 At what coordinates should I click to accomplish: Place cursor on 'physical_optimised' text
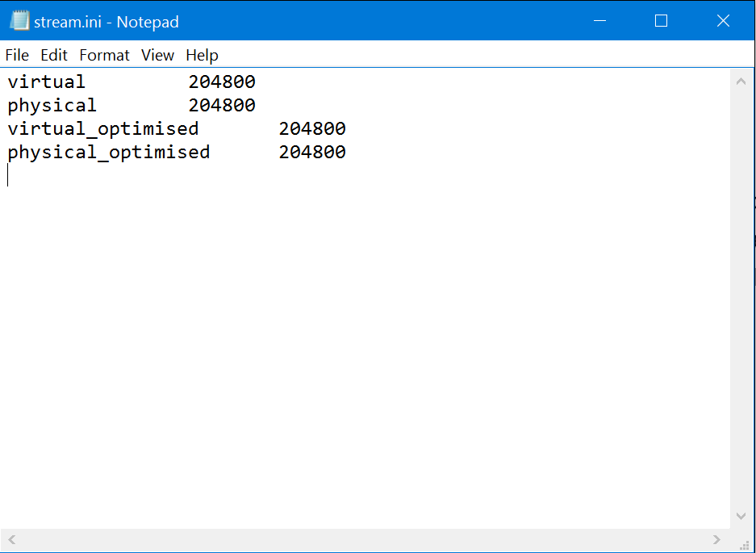tap(109, 153)
